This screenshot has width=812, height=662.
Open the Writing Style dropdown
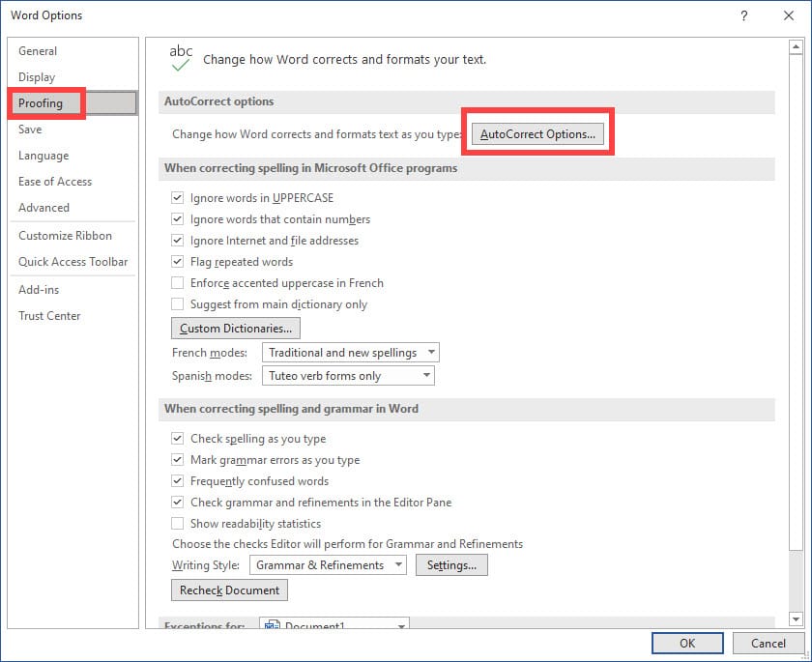[328, 565]
